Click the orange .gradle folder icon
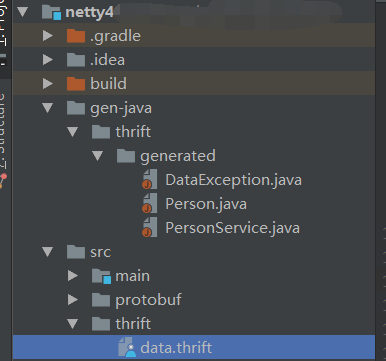Image resolution: width=386 pixels, height=361 pixels. (x=76, y=36)
